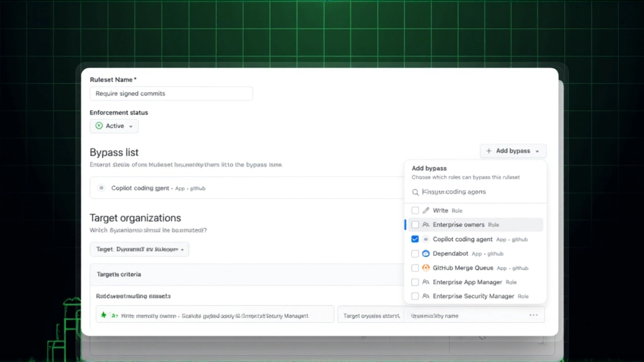Open the Active enforcement status dropdown
Screen dimensions: 644x362
pyautogui.click(x=114, y=126)
